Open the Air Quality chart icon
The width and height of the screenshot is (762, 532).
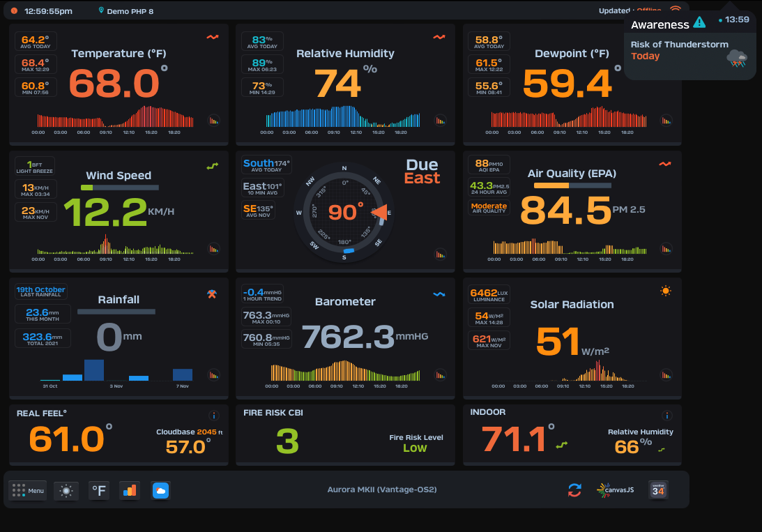click(x=666, y=249)
